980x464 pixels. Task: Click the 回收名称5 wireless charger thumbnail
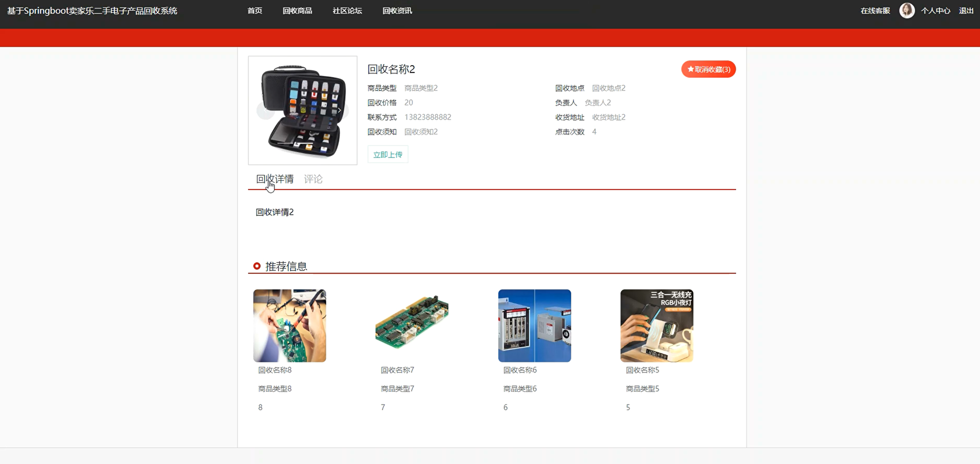(657, 326)
